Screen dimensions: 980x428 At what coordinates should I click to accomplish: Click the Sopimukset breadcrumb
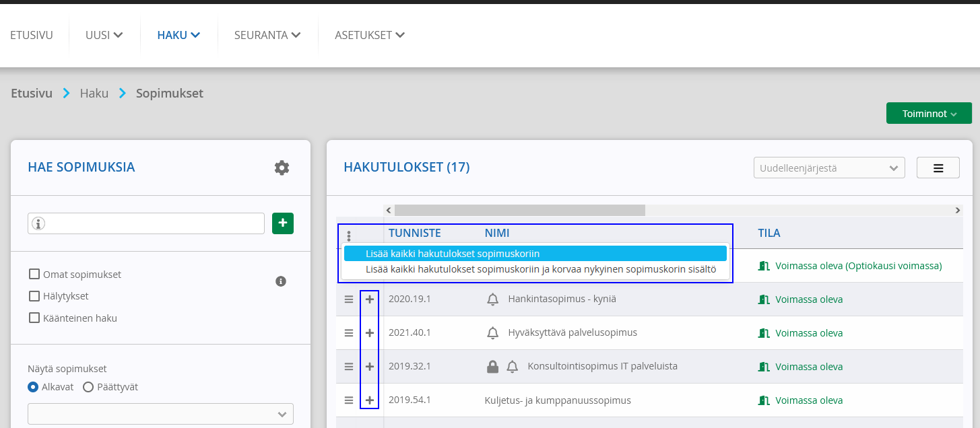[170, 94]
